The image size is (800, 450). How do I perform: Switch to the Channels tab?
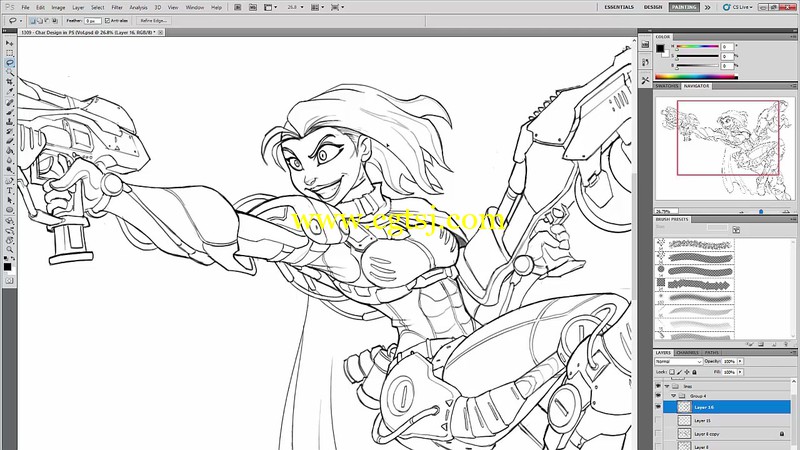coord(687,353)
